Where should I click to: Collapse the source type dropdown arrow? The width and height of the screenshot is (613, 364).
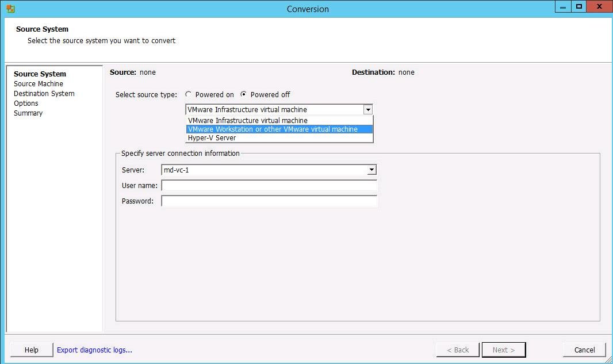[x=368, y=109]
